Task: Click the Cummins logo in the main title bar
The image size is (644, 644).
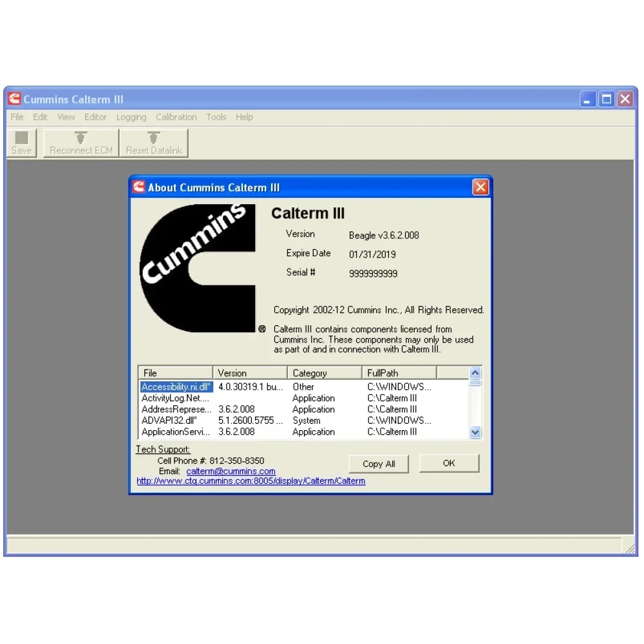Action: (14, 99)
